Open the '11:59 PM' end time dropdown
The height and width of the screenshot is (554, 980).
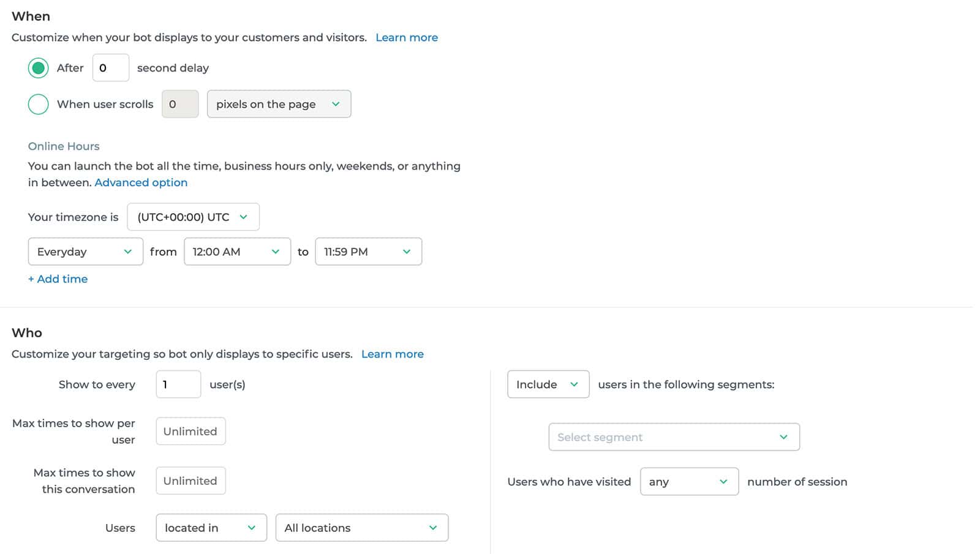click(369, 252)
